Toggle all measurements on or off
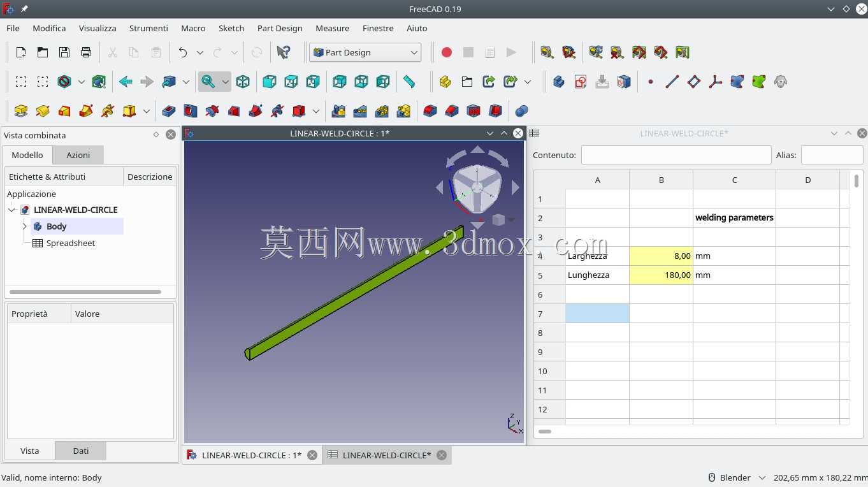Viewport: 868px width, 487px height. pyautogui.click(x=639, y=52)
